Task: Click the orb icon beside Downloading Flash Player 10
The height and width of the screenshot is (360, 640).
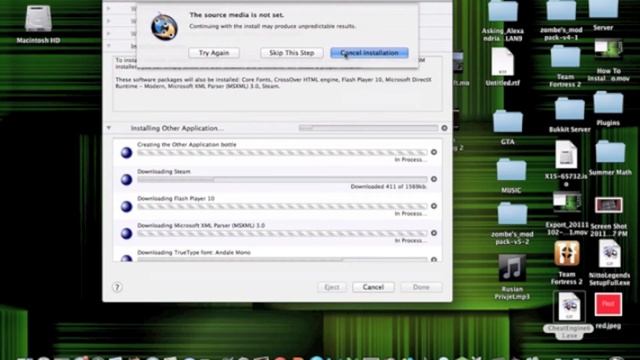Action: pyautogui.click(x=127, y=206)
